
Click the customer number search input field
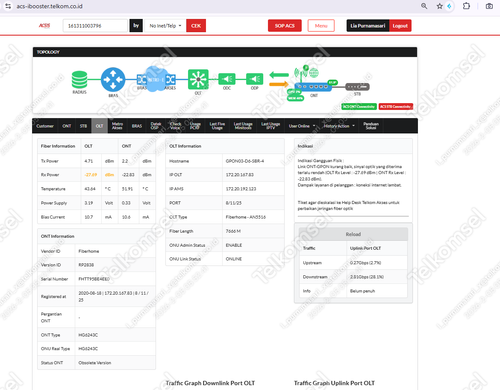pyautogui.click(x=95, y=26)
